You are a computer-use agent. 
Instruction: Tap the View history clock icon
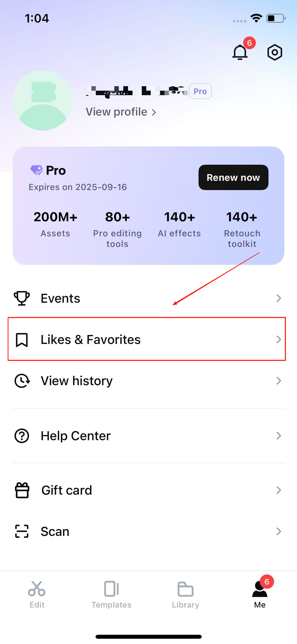22,381
